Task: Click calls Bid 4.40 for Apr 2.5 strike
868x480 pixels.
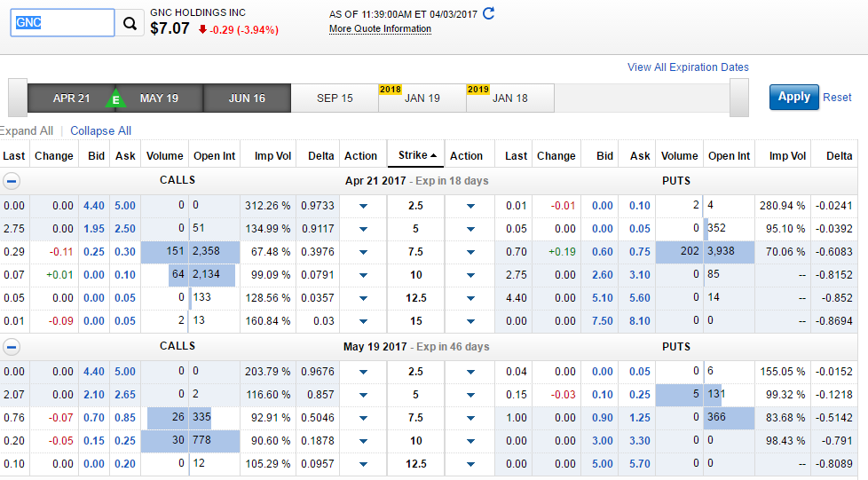Action: (x=94, y=206)
